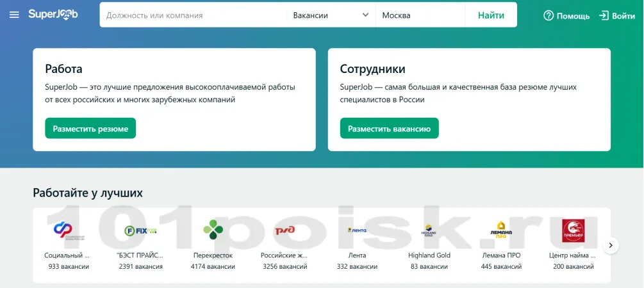The image size is (644, 288).
Task: Click the Сотрудники card heading
Action: pos(372,68)
